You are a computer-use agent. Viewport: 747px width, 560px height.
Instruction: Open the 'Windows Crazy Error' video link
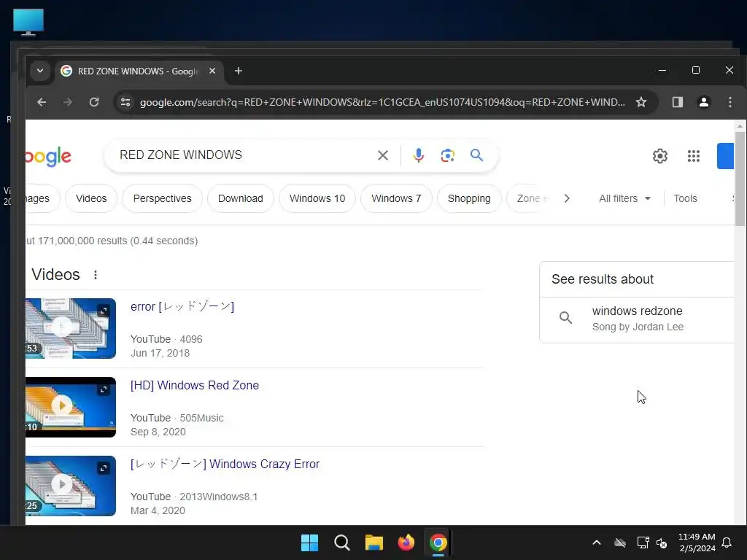tap(225, 464)
